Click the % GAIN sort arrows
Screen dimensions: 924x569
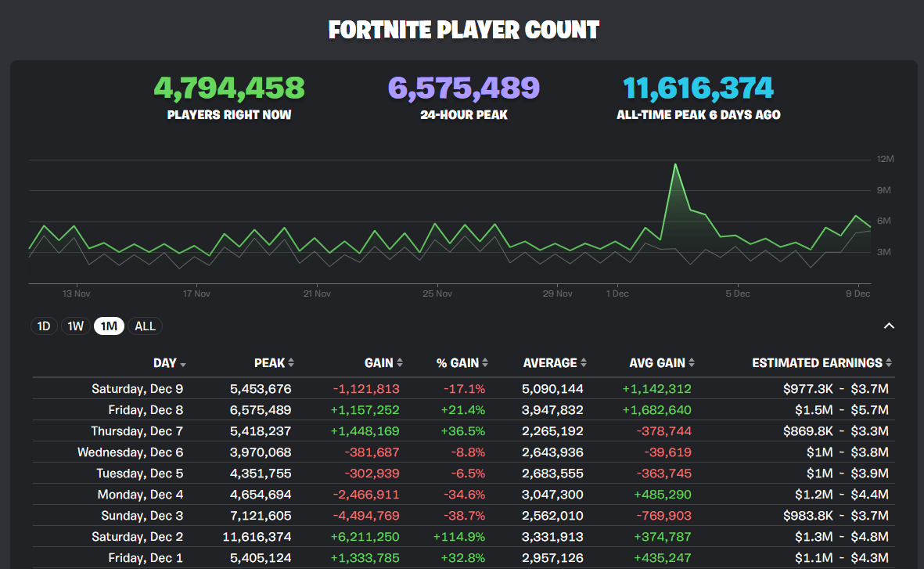click(484, 362)
